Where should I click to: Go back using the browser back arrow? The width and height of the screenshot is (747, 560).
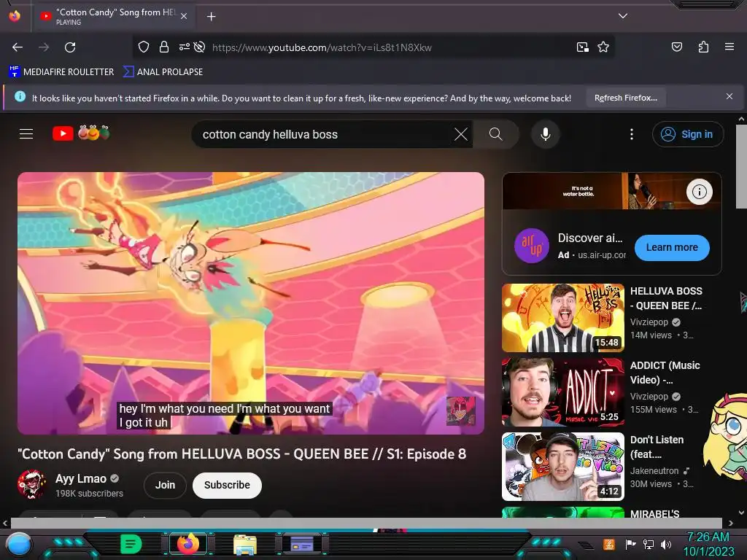(18, 47)
